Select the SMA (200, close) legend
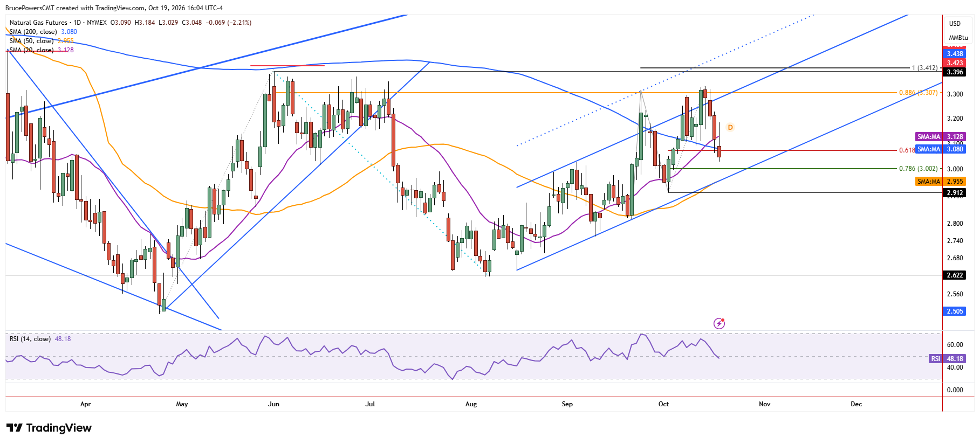 tap(33, 32)
